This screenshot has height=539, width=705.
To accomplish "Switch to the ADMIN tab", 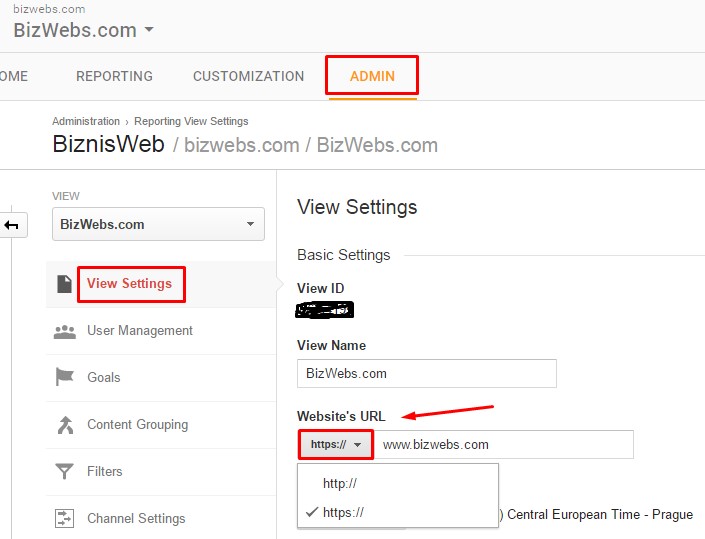I will pyautogui.click(x=372, y=76).
